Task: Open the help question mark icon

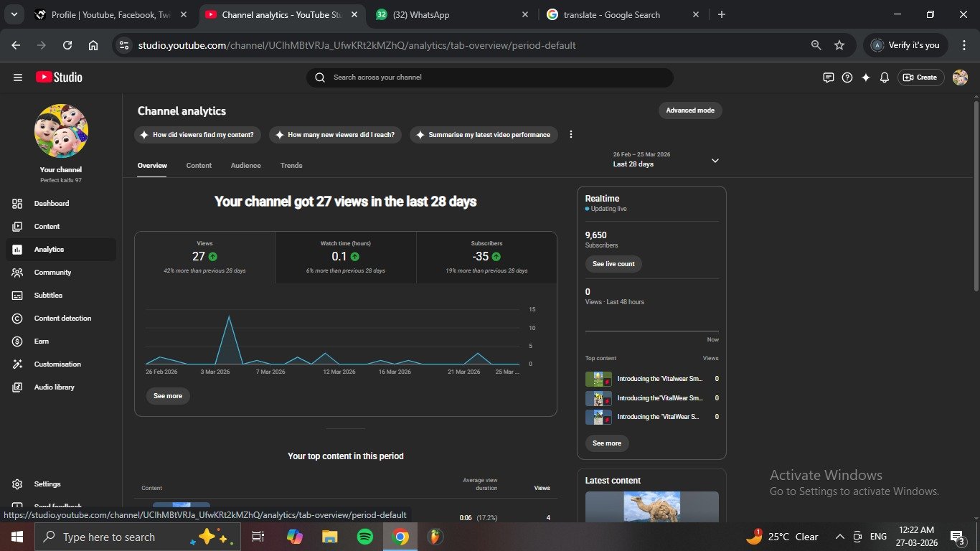Action: [847, 77]
